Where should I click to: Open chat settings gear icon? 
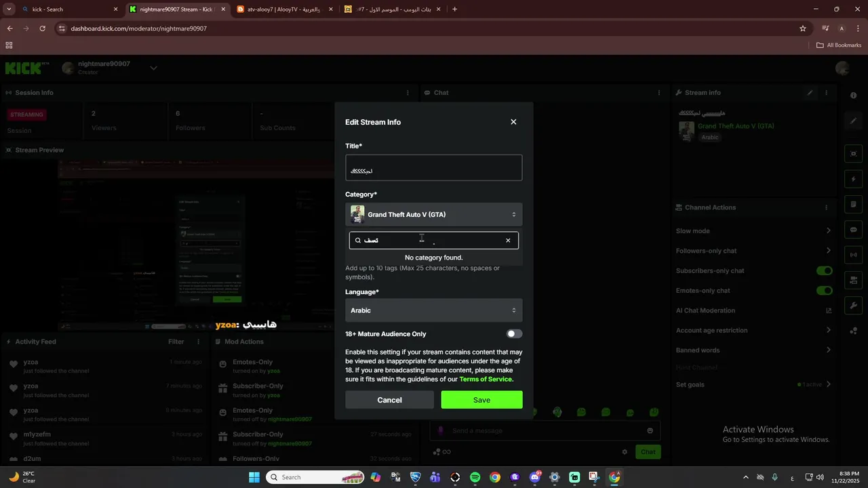coord(625,452)
